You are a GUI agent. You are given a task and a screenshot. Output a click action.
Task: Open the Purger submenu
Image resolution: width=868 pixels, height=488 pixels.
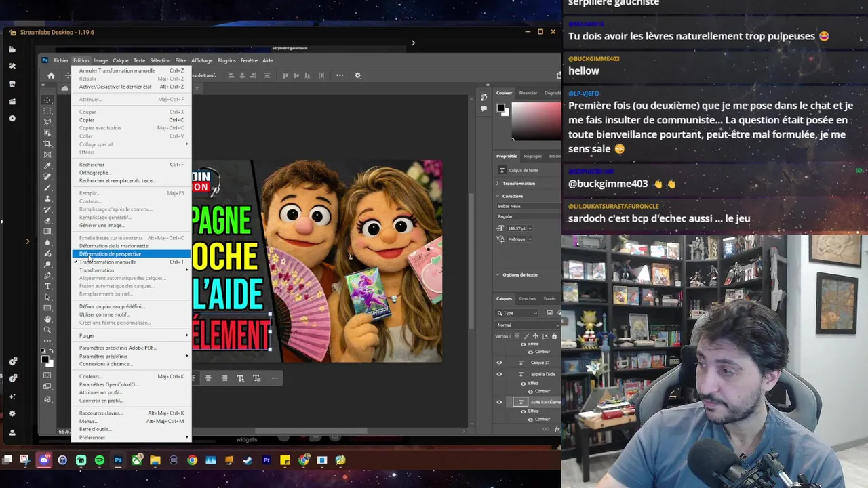pyautogui.click(x=131, y=335)
